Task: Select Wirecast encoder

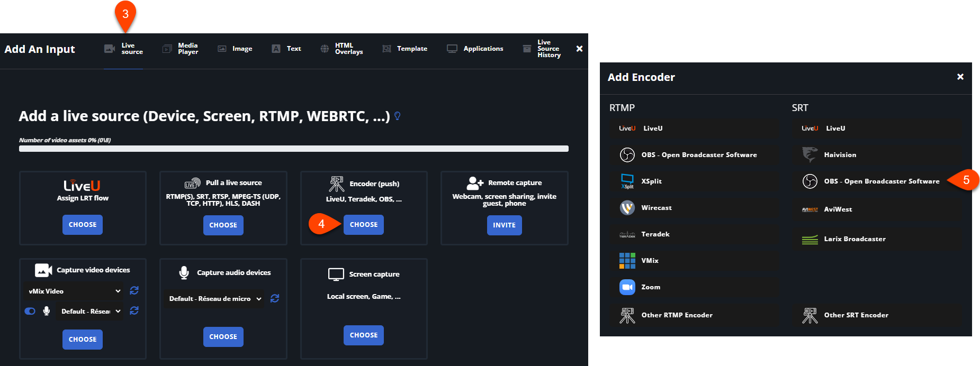Action: tap(694, 208)
